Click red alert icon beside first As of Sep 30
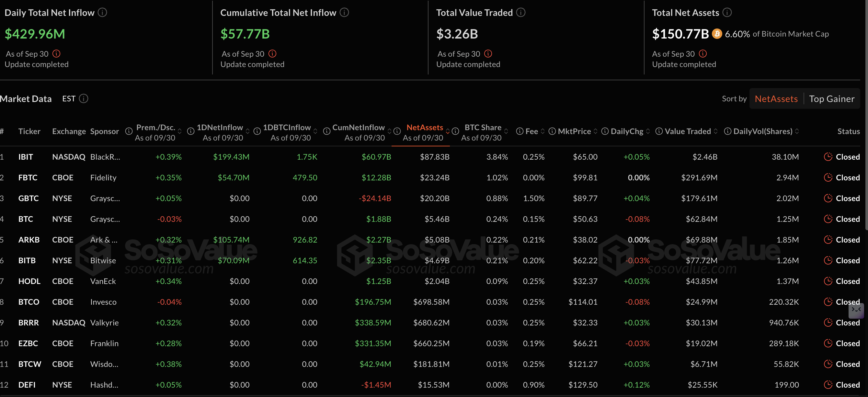 57,53
